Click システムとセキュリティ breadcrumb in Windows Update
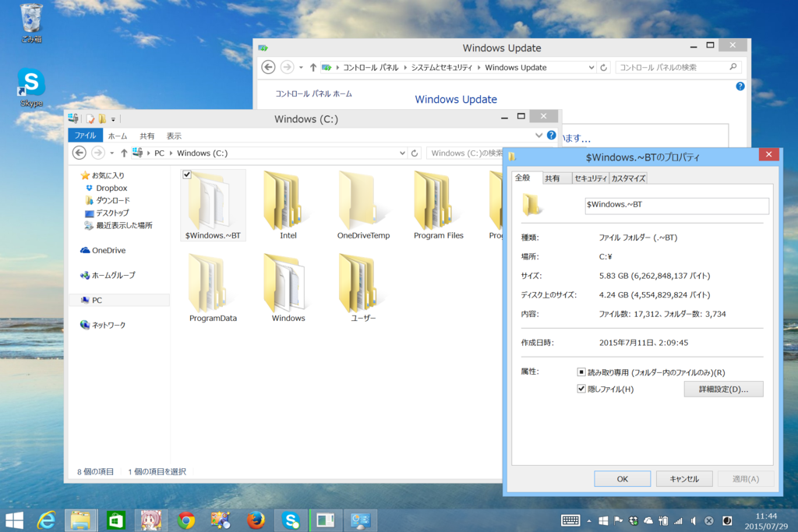This screenshot has width=798, height=532. click(x=441, y=67)
